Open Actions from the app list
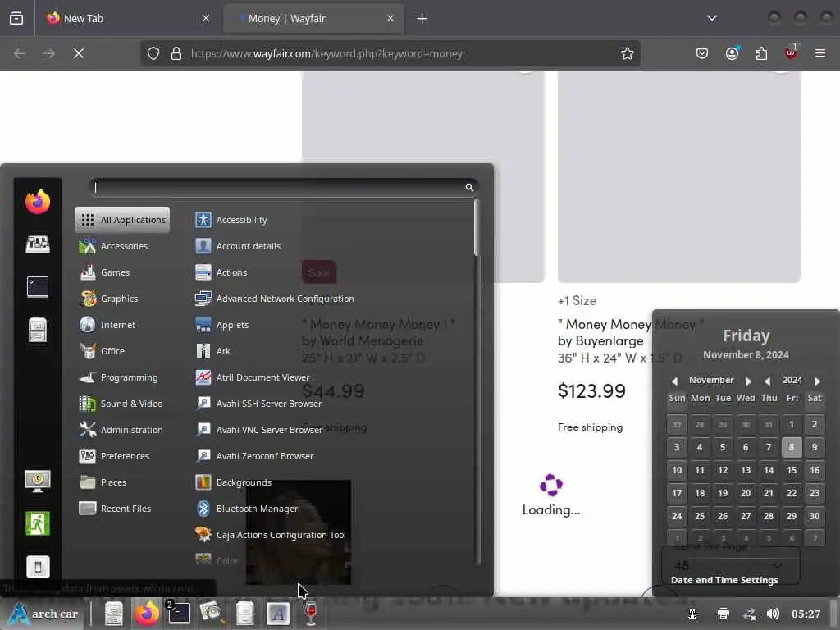This screenshot has height=630, width=840. pos(332,272)
